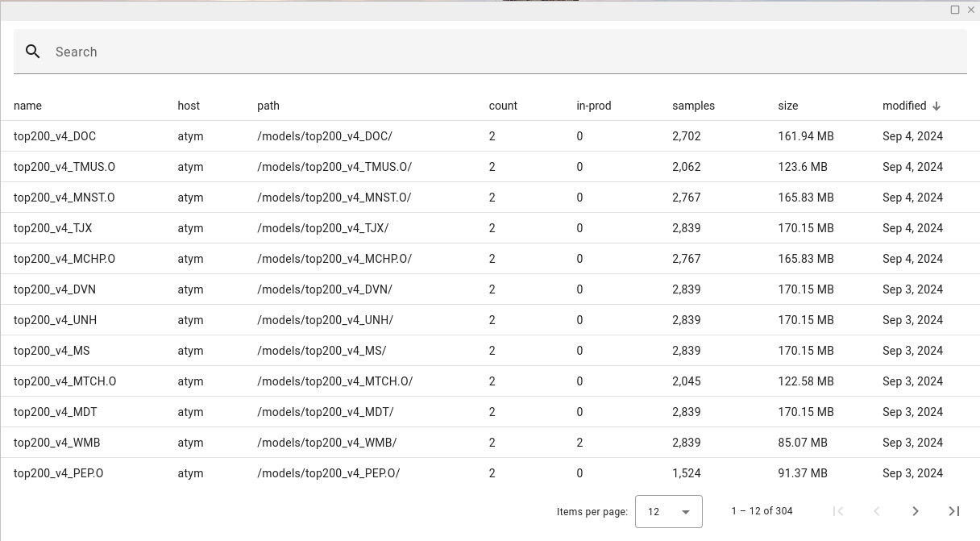Click the count column header
This screenshot has width=980, height=541.
point(503,106)
